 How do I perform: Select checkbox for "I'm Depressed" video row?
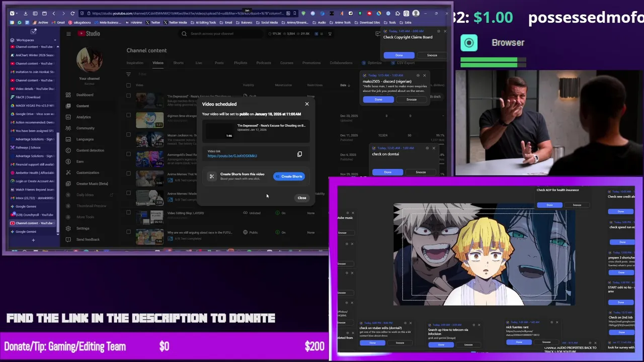129,96
